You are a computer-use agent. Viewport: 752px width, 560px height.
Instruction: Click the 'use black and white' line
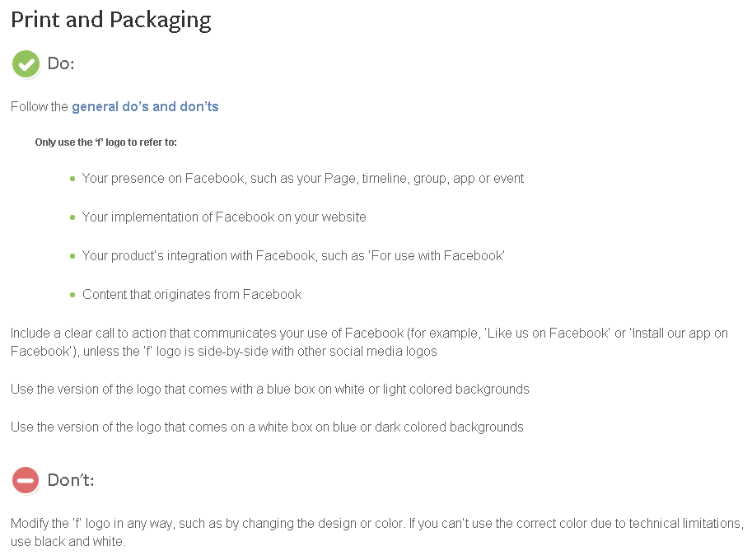[x=68, y=541]
